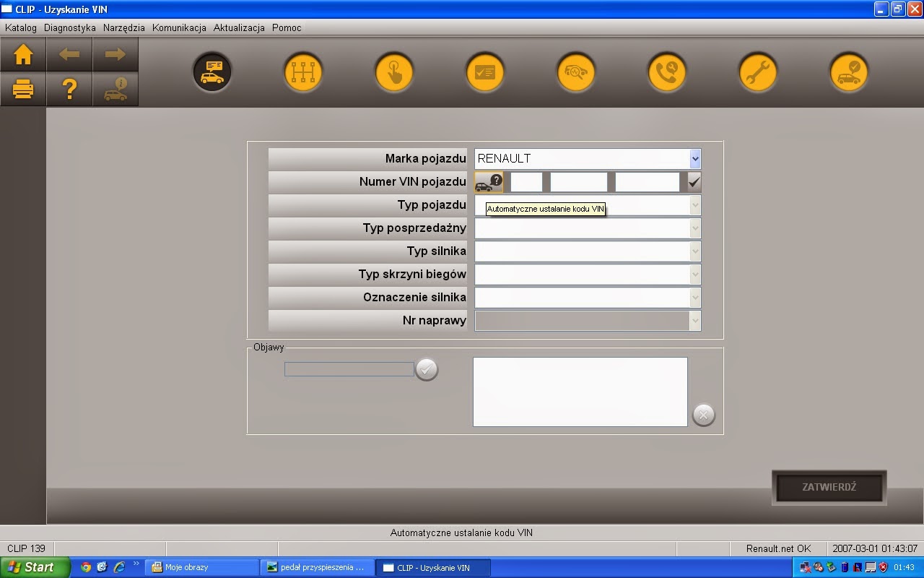The width and height of the screenshot is (924, 578).
Task: Click the back arrow button
Action: pos(69,55)
